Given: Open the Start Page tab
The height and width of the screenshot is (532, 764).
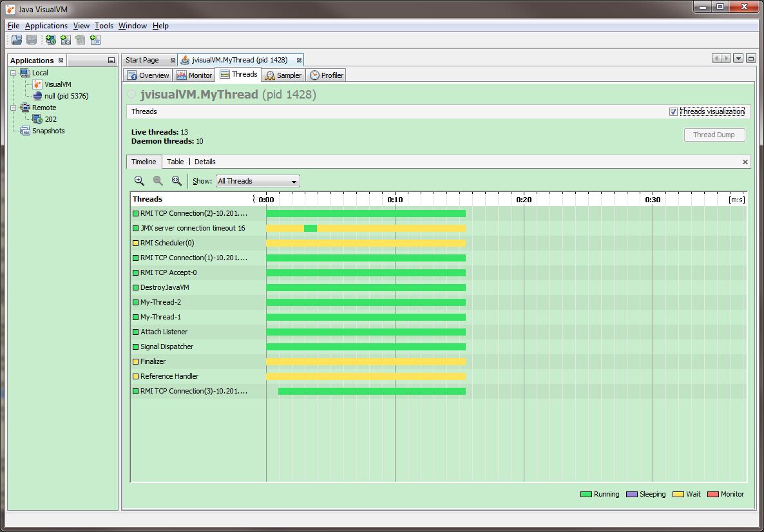Looking at the screenshot, I should click(149, 60).
